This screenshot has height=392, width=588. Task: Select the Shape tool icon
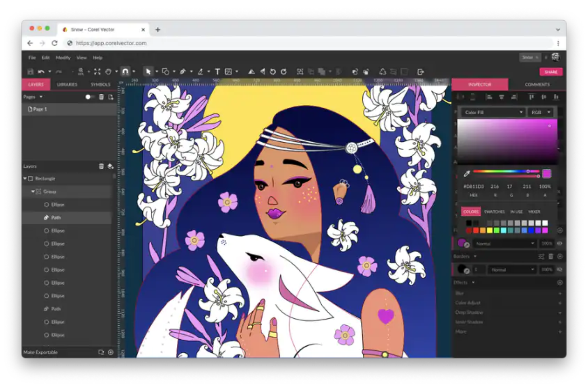click(166, 72)
